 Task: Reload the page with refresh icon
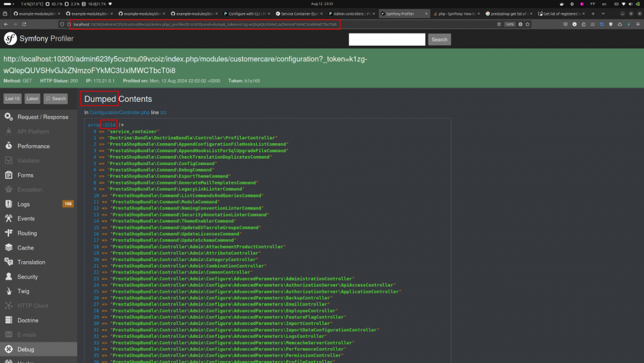[x=24, y=25]
